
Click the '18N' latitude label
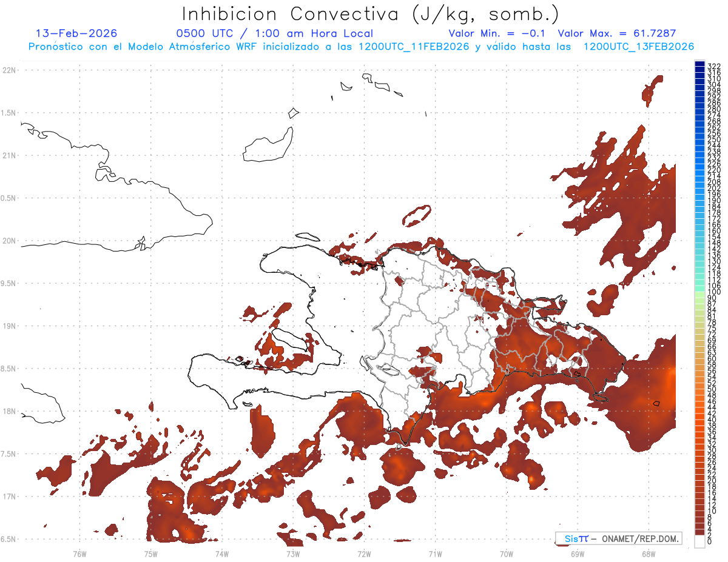click(x=9, y=411)
